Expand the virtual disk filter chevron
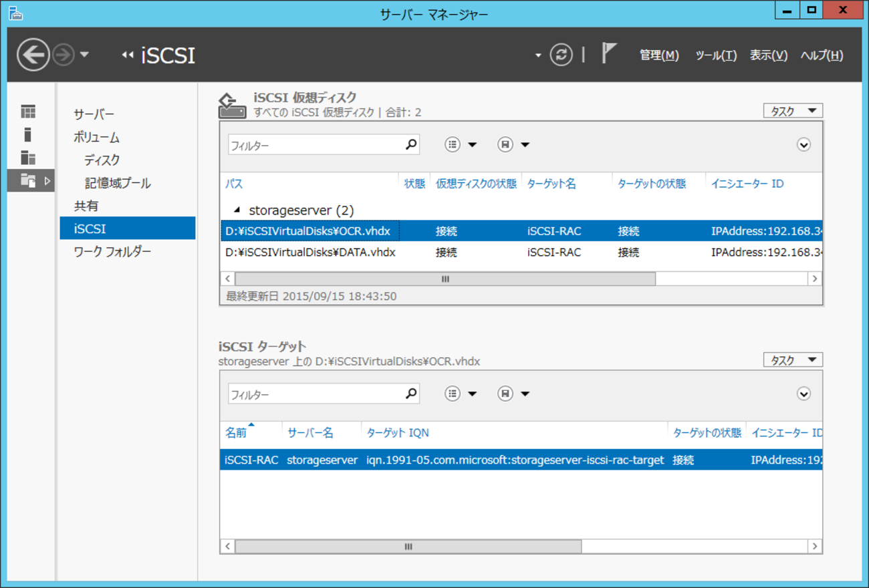Viewport: 869px width, 588px height. tap(803, 145)
